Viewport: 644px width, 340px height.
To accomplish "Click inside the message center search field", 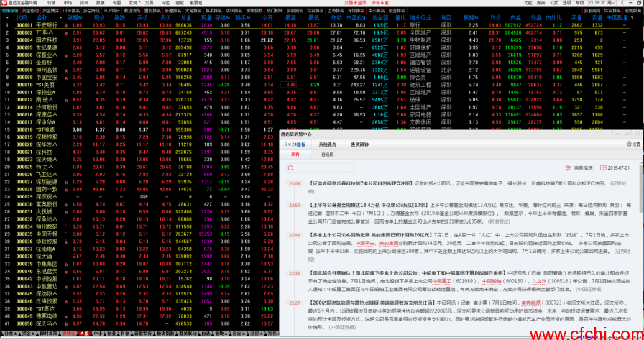I will [321, 168].
